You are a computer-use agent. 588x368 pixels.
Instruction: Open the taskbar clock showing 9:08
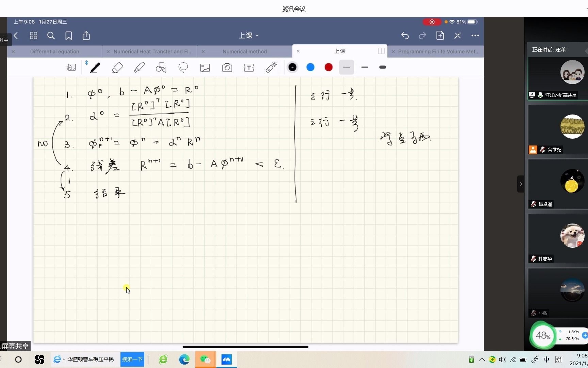[579, 359]
